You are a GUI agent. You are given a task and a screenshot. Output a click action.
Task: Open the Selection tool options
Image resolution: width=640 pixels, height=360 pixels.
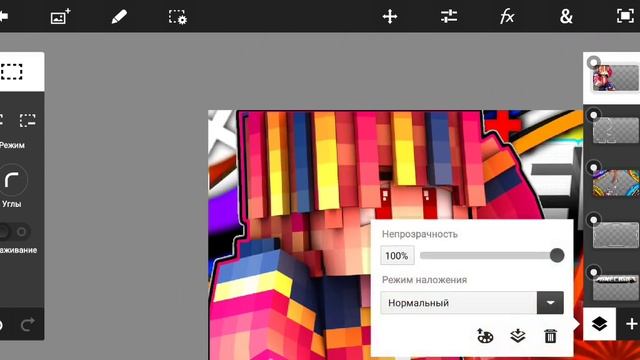[x=178, y=17]
